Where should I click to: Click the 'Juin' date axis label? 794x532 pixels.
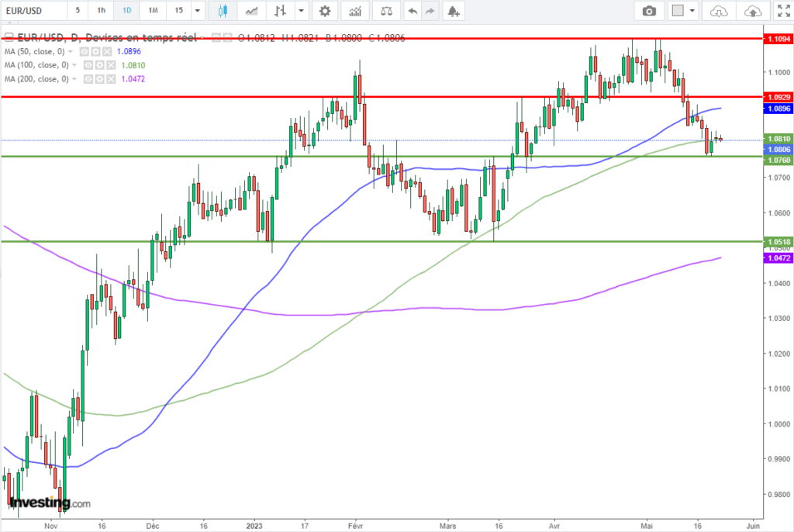pos(753,526)
